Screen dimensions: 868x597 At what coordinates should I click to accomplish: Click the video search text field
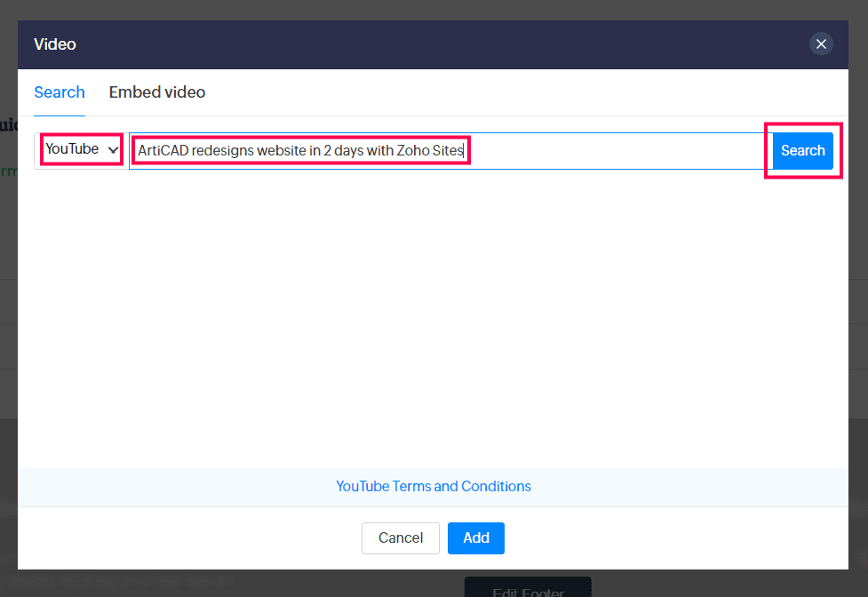click(x=450, y=150)
